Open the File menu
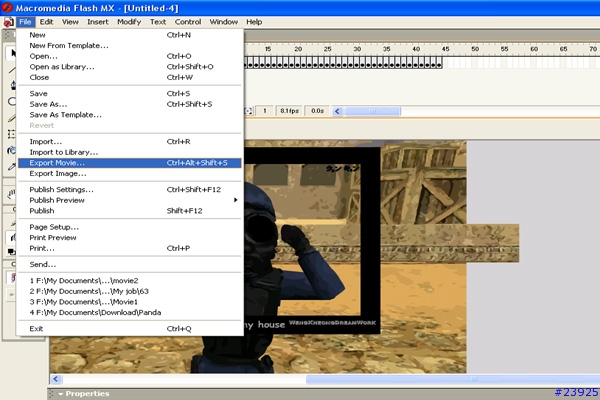 tap(25, 22)
